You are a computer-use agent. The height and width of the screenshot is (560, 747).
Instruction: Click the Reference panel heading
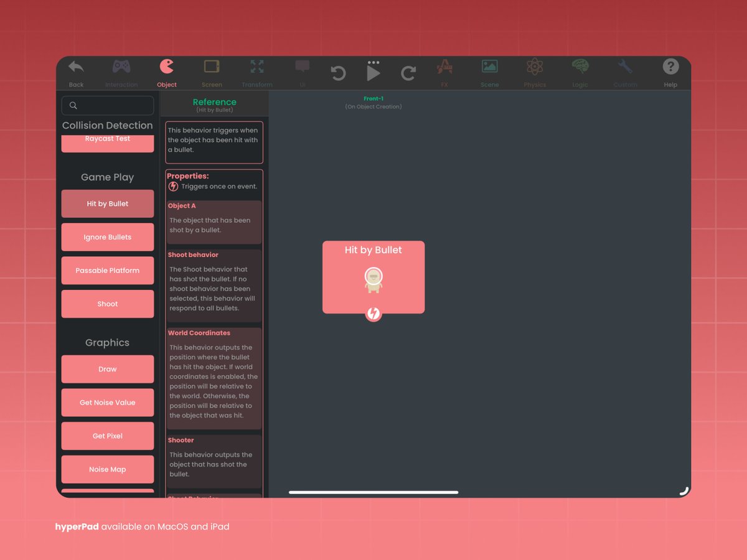pos(215,102)
